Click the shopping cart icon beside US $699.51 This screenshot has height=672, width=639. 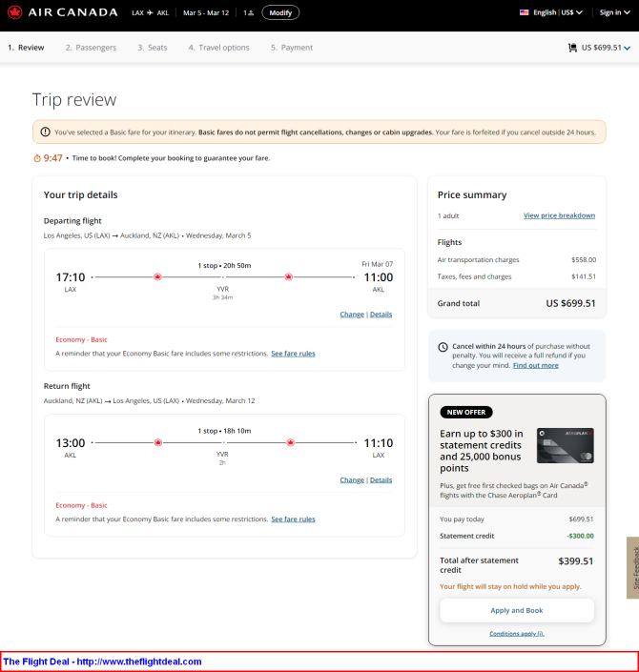point(572,48)
